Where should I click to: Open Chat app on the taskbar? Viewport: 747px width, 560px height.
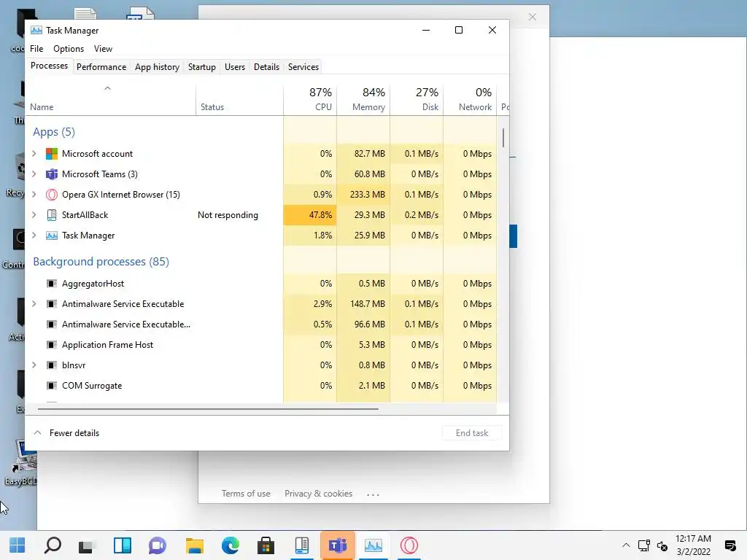[x=158, y=545]
